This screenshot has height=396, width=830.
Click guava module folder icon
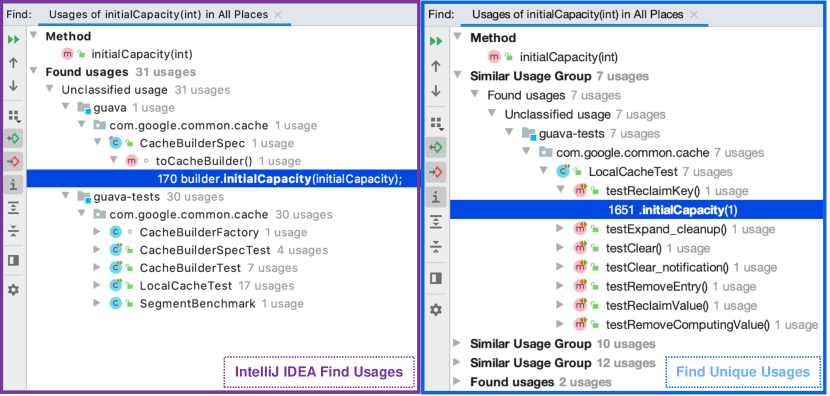tap(84, 108)
